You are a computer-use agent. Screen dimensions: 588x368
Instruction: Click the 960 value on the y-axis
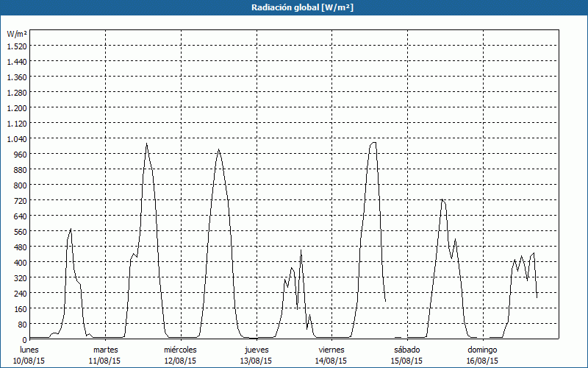point(20,154)
